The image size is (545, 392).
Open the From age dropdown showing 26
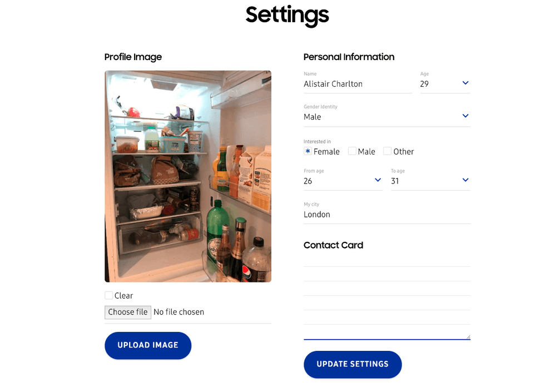pos(343,181)
